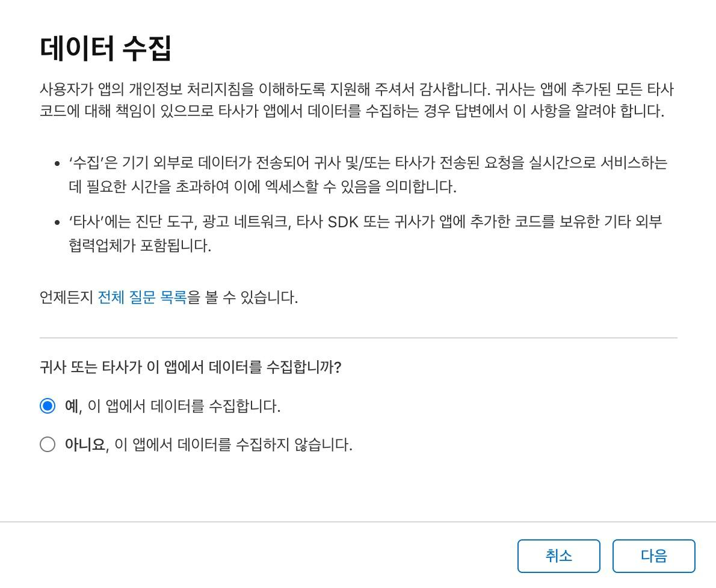
Task: Click the question '귀사 또는 타사가 이 앱에서 데이터를 수집합니까?'
Action: pyautogui.click(x=190, y=367)
